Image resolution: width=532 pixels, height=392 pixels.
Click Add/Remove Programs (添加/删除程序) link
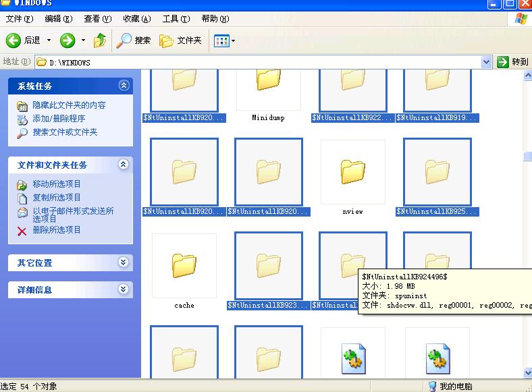click(59, 119)
